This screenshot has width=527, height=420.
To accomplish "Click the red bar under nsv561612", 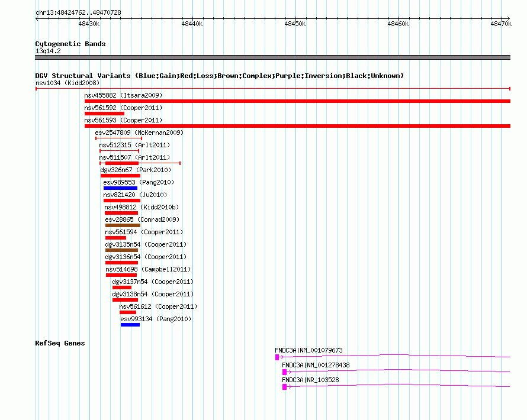I will point(128,312).
